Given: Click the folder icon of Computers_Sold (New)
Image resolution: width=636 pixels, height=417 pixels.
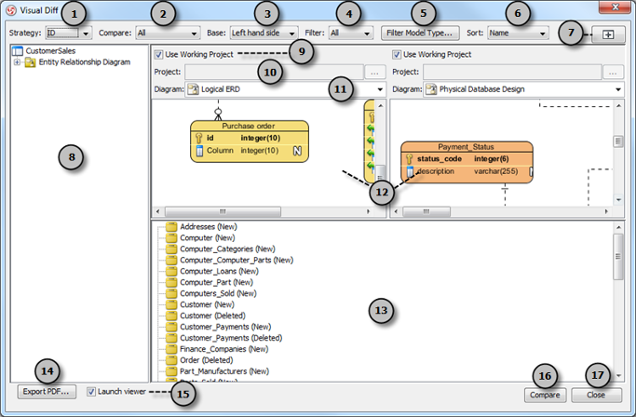Looking at the screenshot, I should 172,293.
